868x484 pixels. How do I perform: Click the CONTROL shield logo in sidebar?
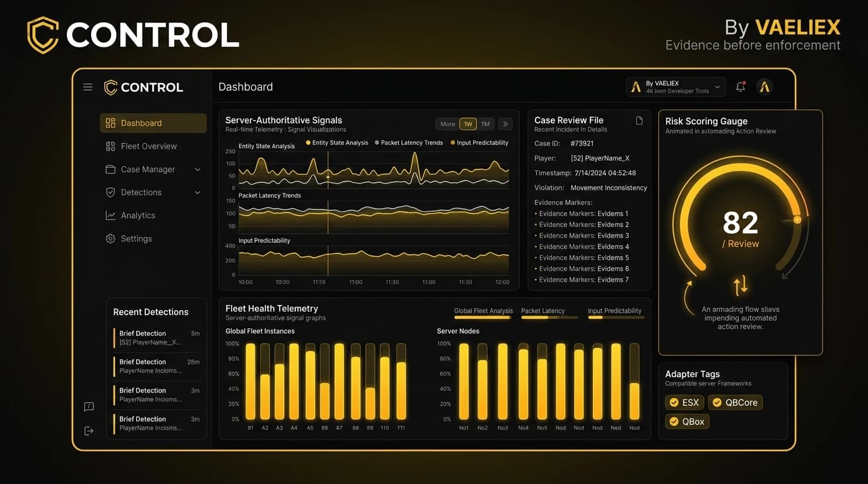pos(110,87)
